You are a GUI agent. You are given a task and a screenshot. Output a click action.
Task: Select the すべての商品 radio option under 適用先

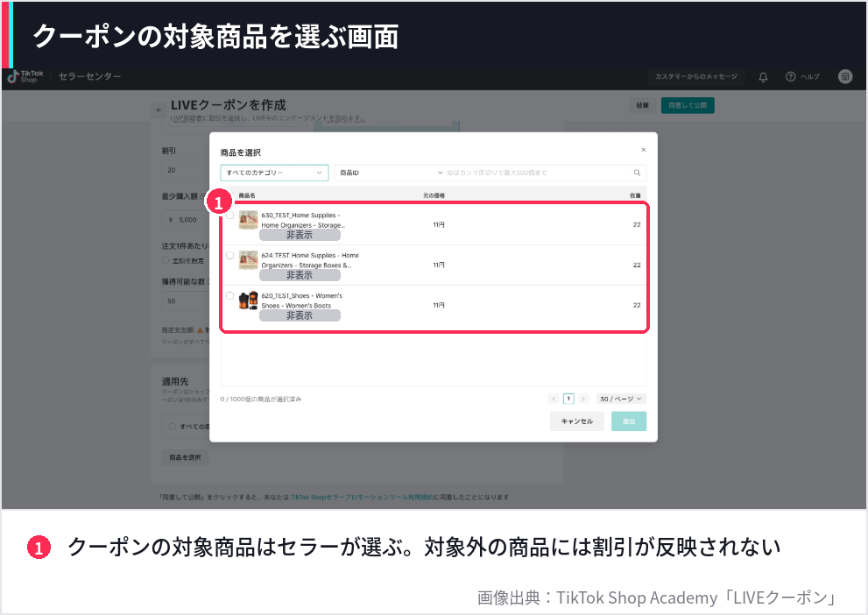tap(173, 427)
